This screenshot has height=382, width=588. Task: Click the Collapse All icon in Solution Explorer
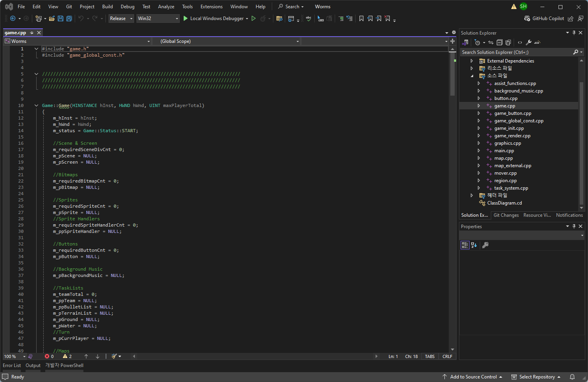tap(500, 42)
